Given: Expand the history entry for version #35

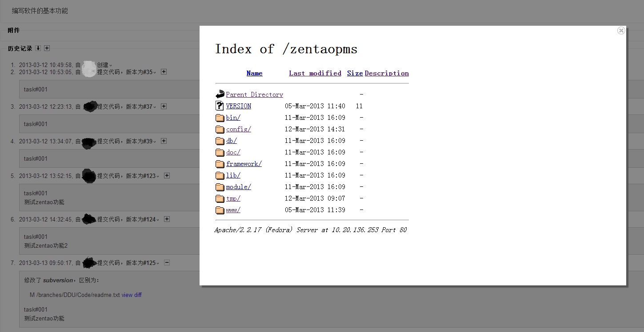Looking at the screenshot, I should click(x=164, y=71).
